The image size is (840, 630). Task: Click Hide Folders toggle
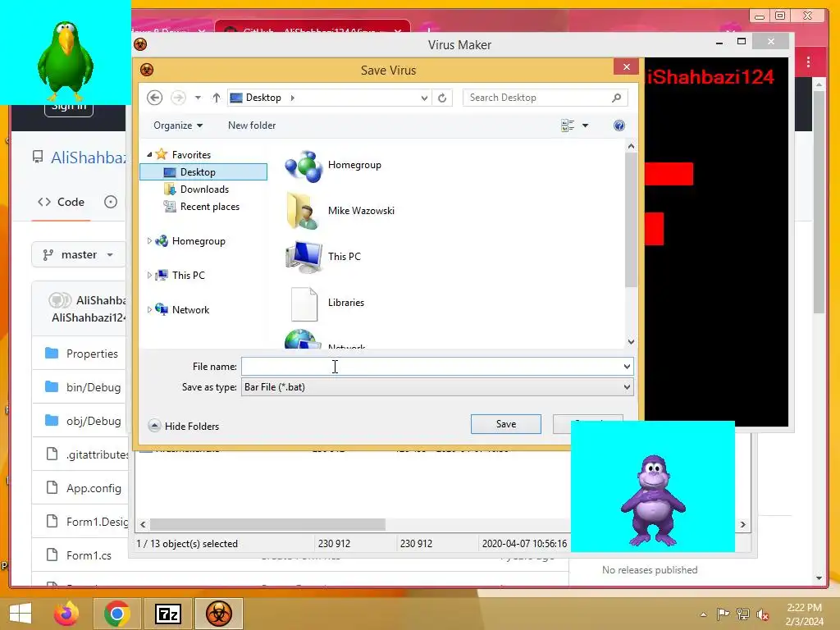[x=184, y=426]
